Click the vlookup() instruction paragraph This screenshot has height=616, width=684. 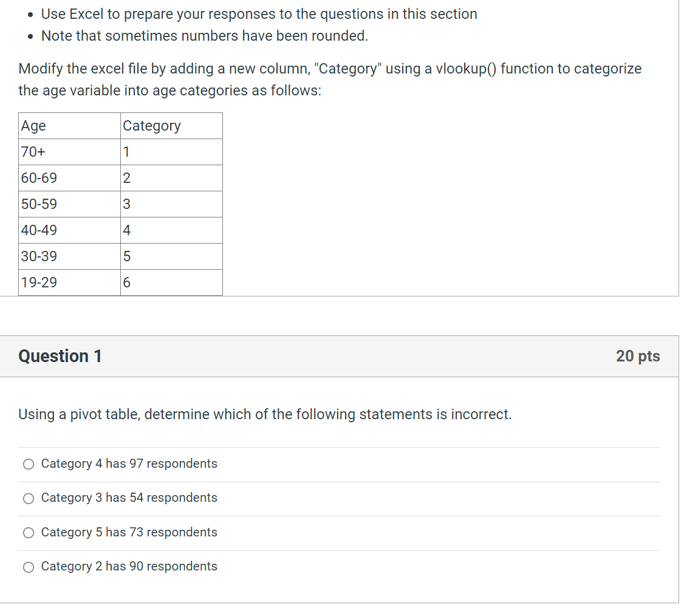(x=330, y=79)
